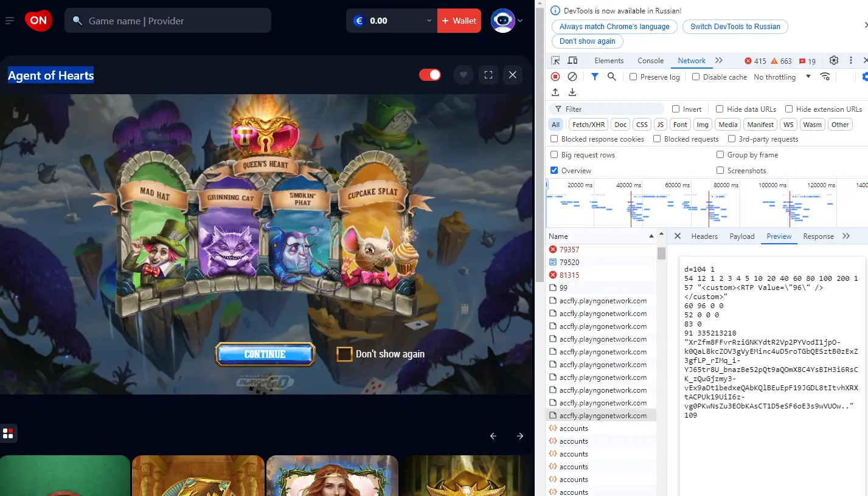Click the euro currency icon
This screenshot has width=868, height=496.
(x=359, y=21)
